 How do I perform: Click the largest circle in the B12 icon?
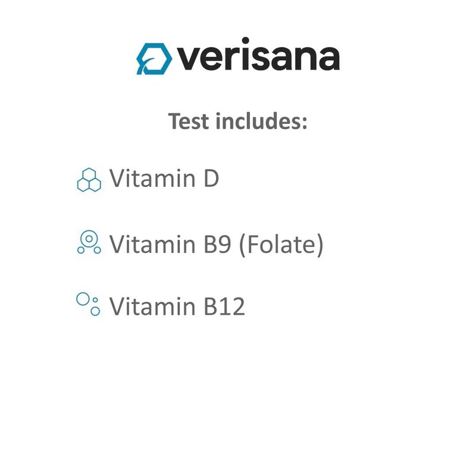coord(83,299)
